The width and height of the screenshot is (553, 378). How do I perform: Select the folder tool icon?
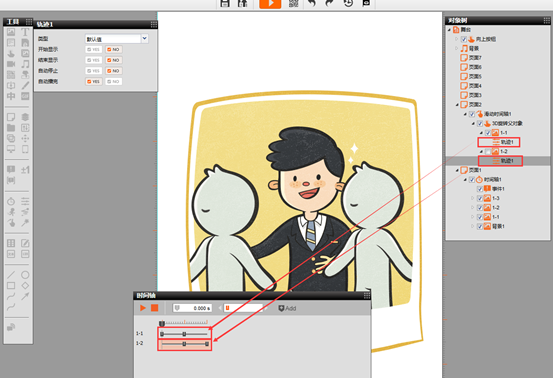point(11,128)
